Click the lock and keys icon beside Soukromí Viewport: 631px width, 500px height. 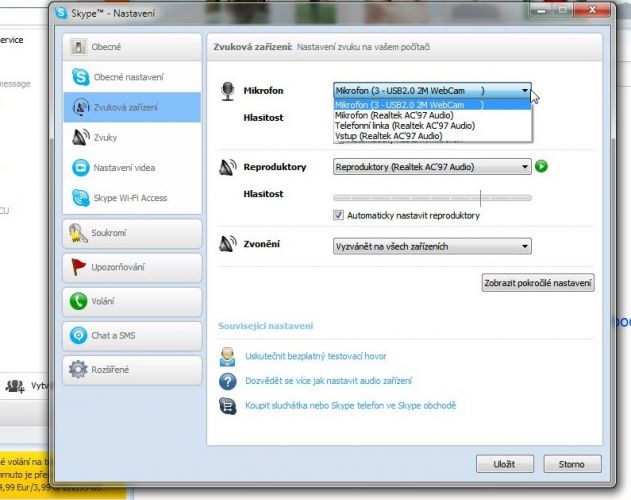click(78, 233)
